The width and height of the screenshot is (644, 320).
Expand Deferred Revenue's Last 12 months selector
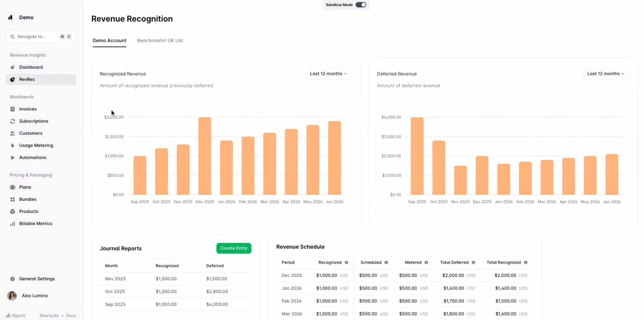pos(606,73)
